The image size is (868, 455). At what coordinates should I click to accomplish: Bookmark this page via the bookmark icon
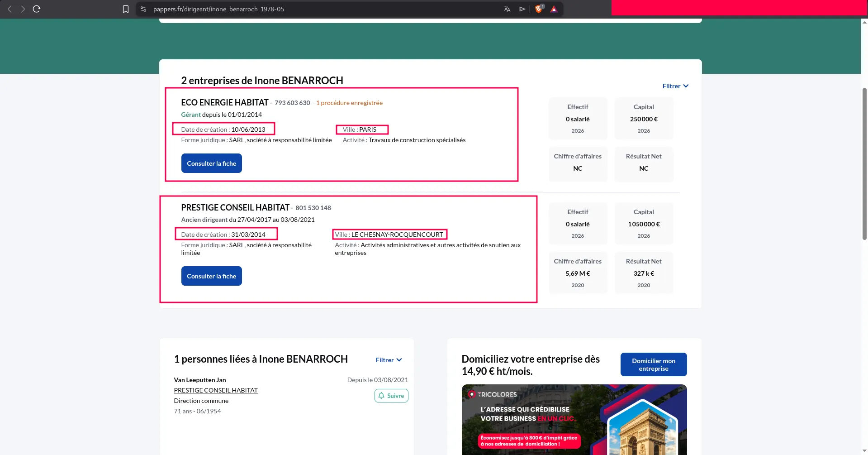[x=125, y=9]
